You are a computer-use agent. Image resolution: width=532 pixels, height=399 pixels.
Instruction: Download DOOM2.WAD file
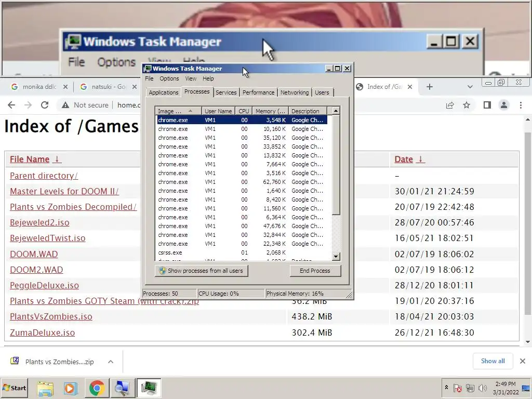(36, 270)
